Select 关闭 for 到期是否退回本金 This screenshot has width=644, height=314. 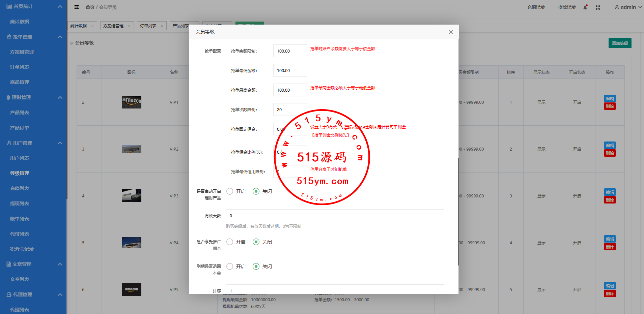click(x=256, y=266)
